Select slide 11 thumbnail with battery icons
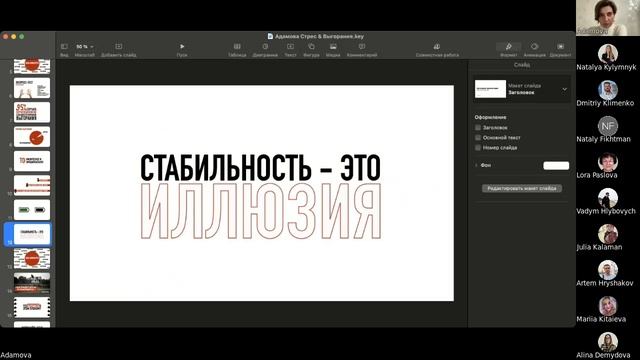Viewport: 640px width, 360px height. pos(32,210)
